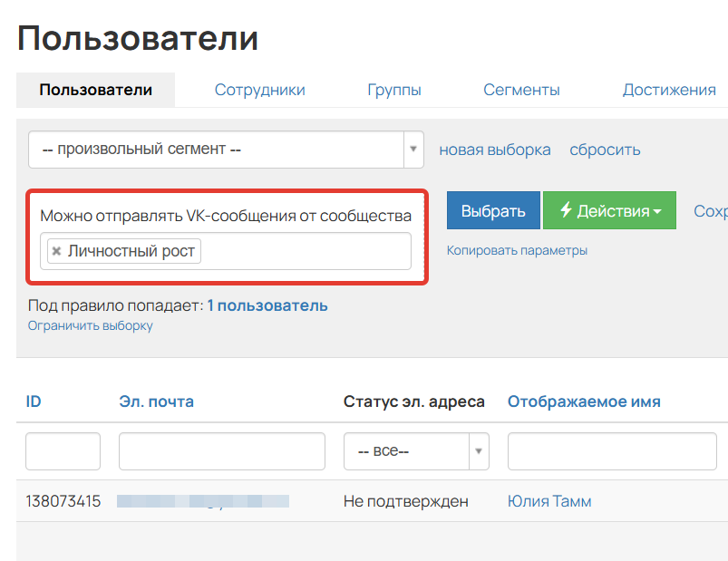
Task: Select "Ограничить выборку"
Action: (x=91, y=324)
